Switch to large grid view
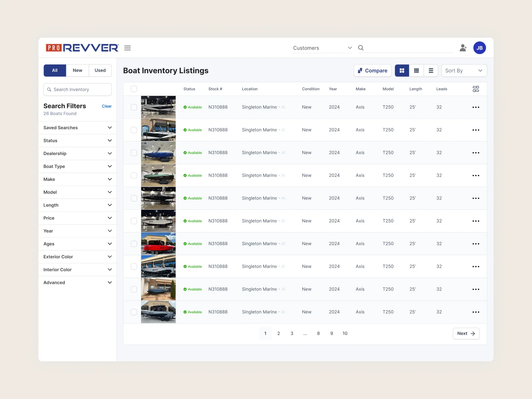 (x=402, y=70)
